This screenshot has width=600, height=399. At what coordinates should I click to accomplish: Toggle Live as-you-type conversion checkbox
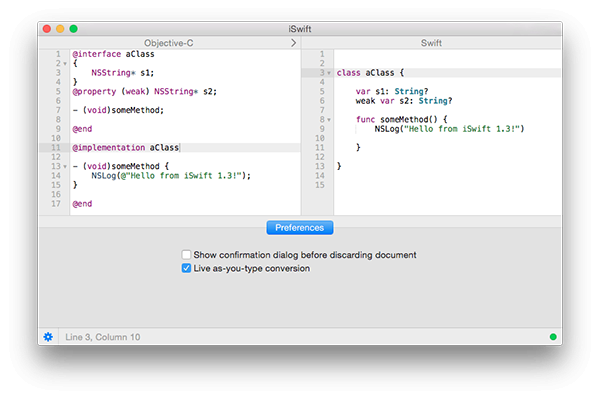point(186,268)
